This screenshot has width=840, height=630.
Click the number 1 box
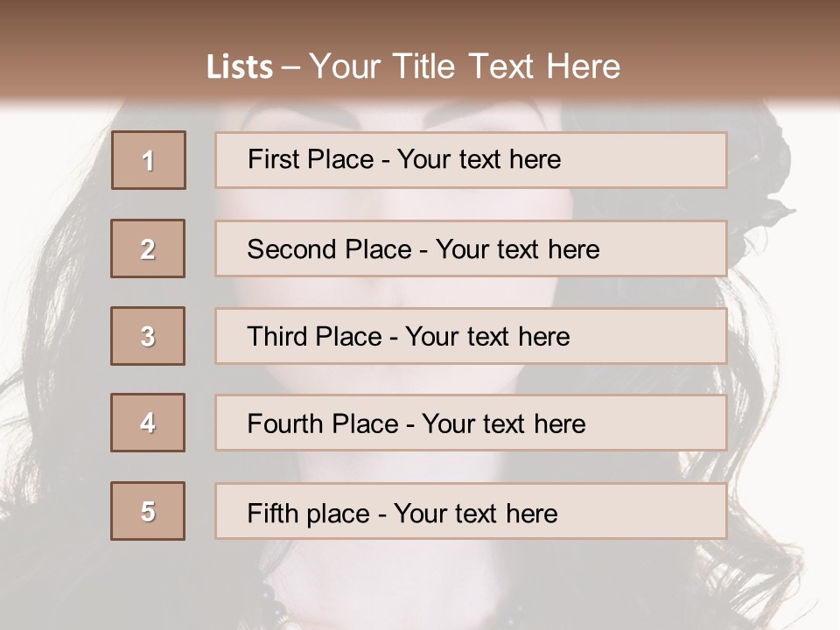(x=149, y=160)
